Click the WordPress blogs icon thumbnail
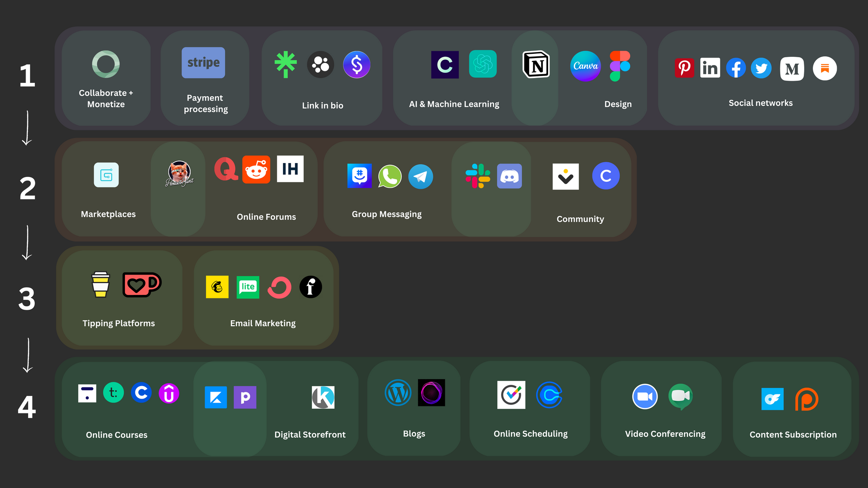 coord(397,393)
